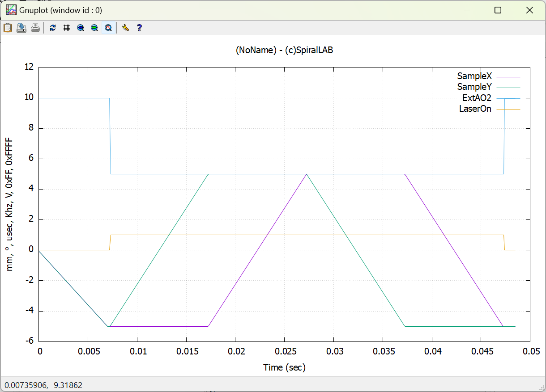Export the plot to file

(21, 28)
